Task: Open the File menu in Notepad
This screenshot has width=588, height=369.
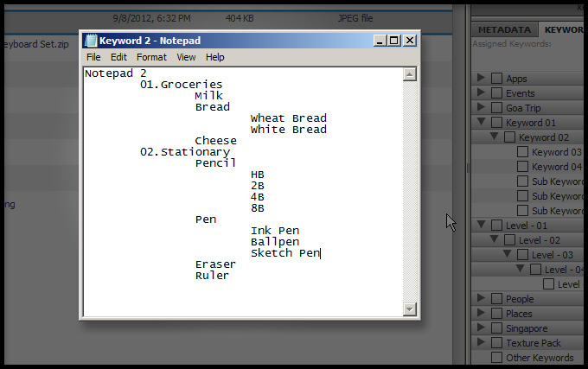Action: click(x=93, y=57)
